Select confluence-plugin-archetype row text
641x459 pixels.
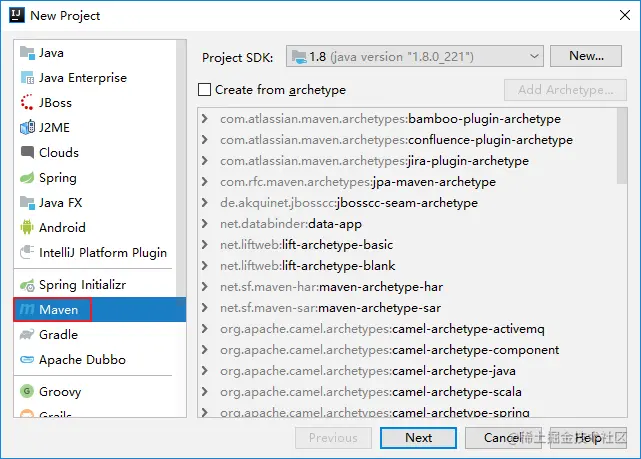(396, 139)
